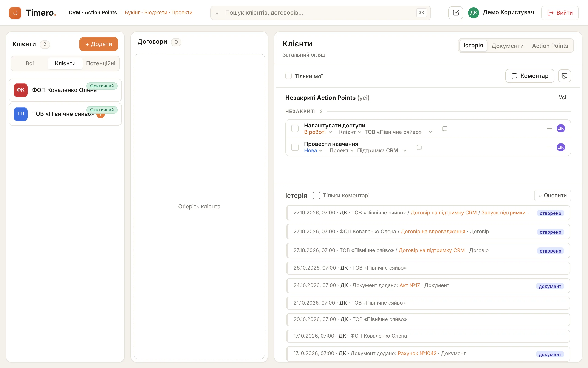Open the Акт №17 document link
Viewport: 588px width, 368px height.
pyautogui.click(x=410, y=285)
